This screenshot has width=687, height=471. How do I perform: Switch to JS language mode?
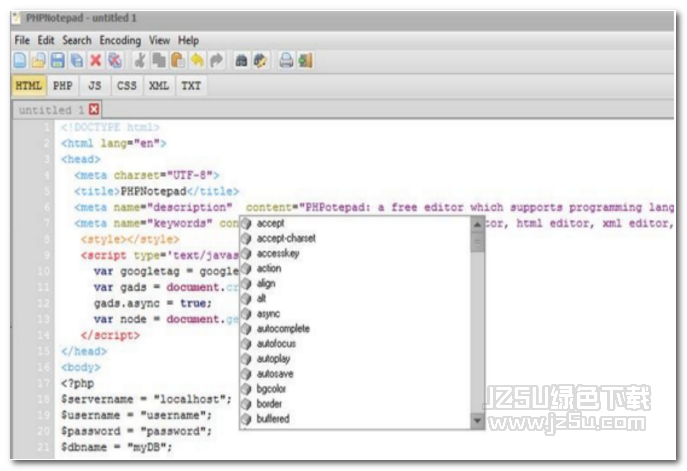95,85
